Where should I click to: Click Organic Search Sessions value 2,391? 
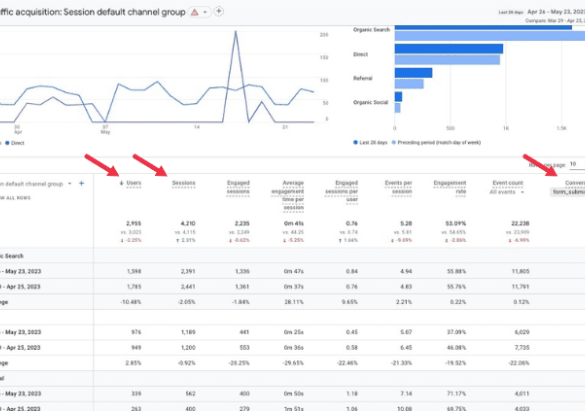[x=188, y=271]
